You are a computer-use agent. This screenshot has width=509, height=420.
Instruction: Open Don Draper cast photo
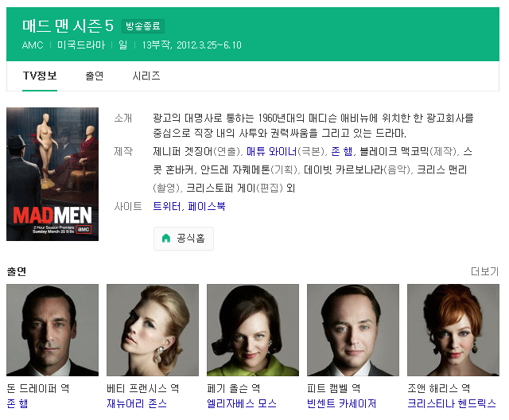pyautogui.click(x=52, y=330)
